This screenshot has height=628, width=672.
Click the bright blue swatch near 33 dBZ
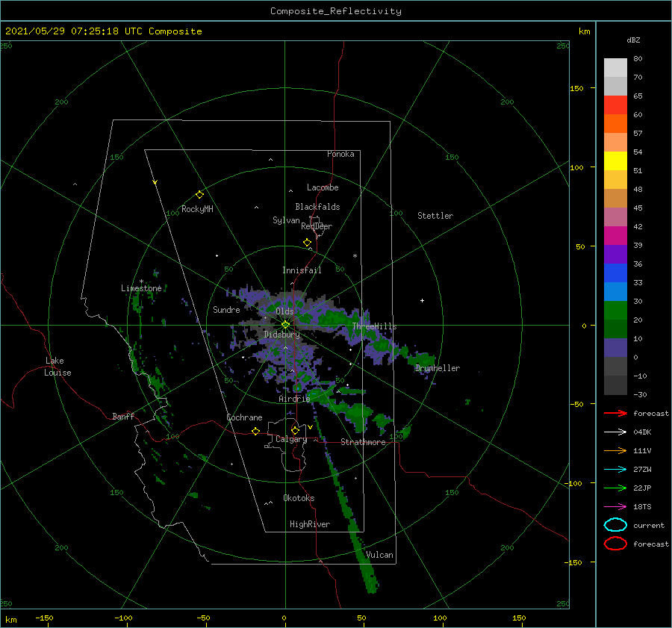pos(615,273)
